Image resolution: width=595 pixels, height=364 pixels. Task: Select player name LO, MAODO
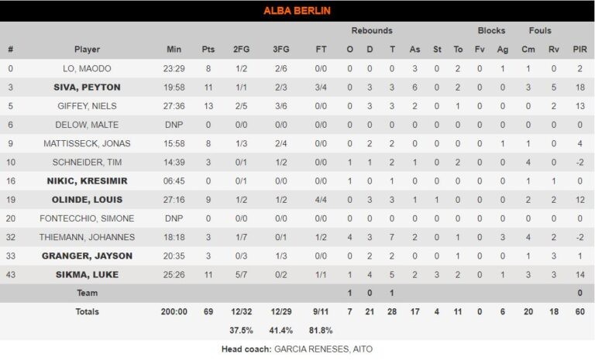pyautogui.click(x=87, y=69)
